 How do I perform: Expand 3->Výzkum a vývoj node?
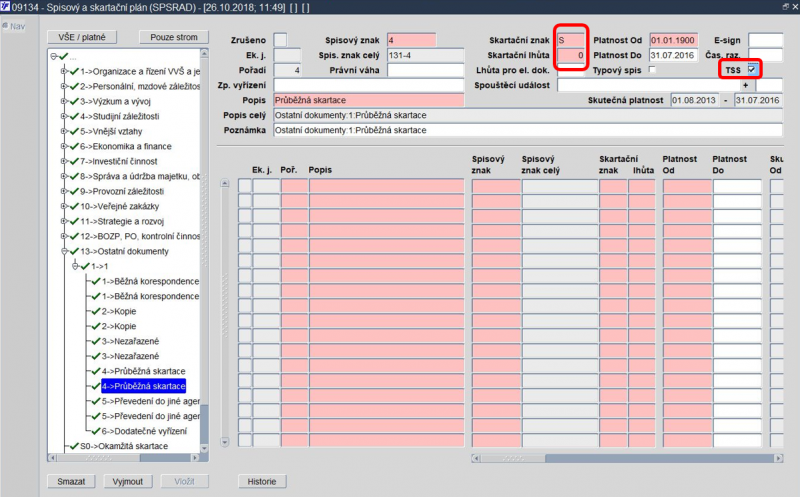[64, 101]
